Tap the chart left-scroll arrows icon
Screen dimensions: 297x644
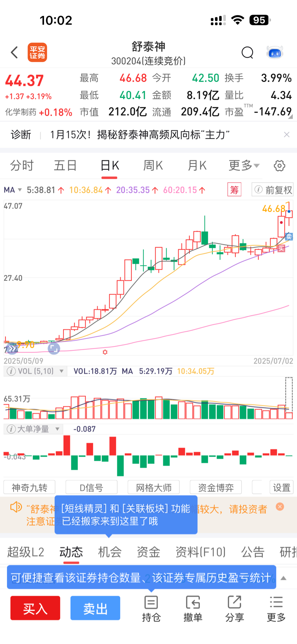point(12,348)
